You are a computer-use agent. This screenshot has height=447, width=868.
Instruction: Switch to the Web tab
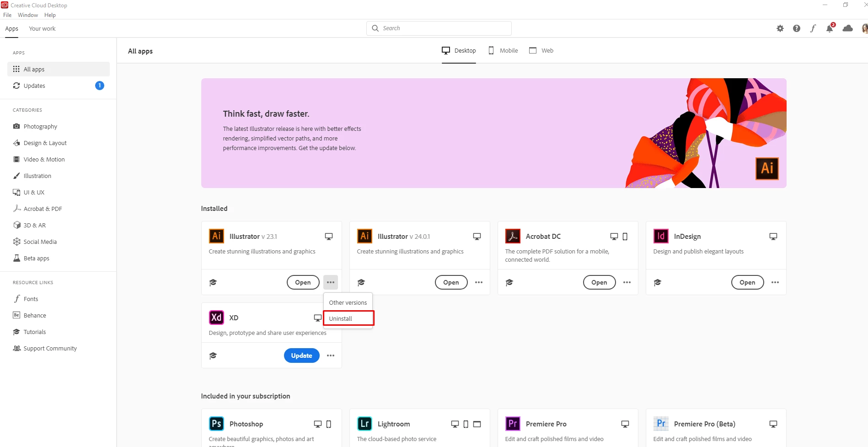tap(541, 50)
